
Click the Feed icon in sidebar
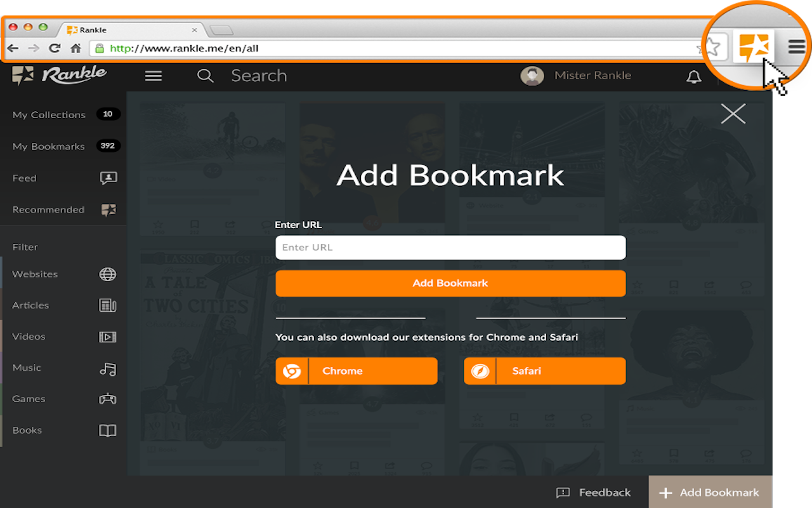coord(108,178)
